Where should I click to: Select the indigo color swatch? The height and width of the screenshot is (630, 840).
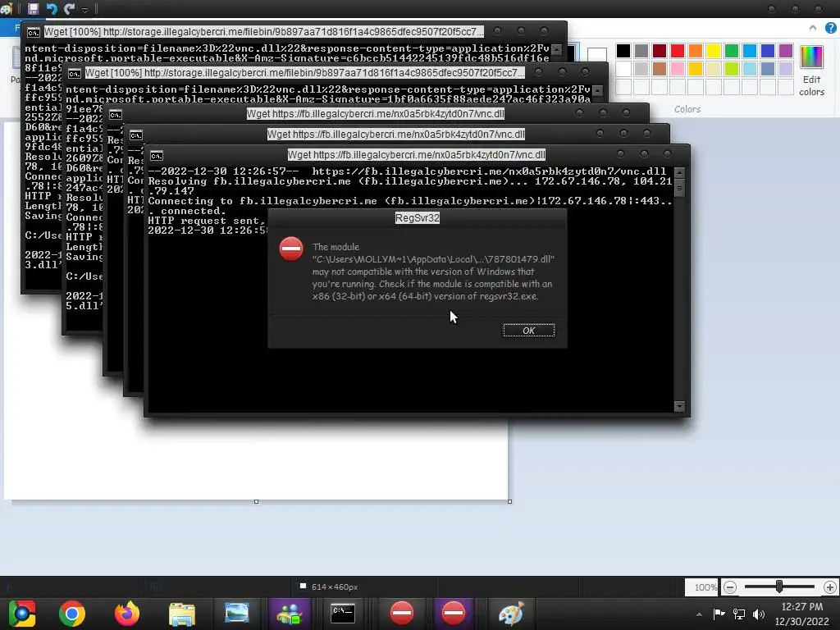point(768,50)
